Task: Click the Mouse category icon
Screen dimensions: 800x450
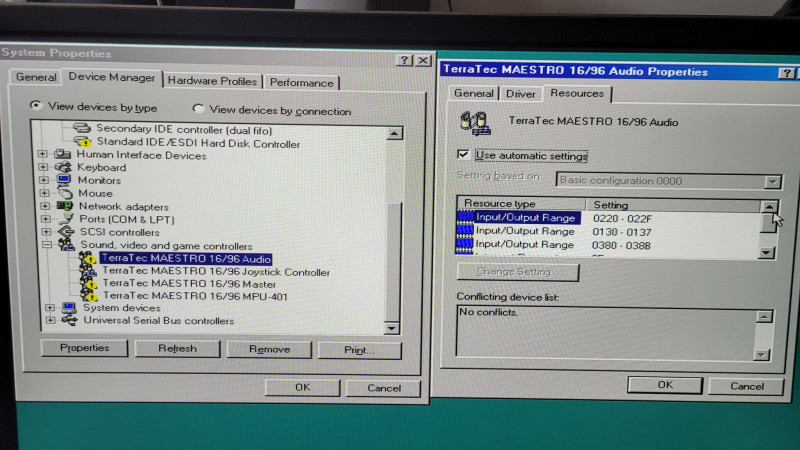Action: point(64,193)
